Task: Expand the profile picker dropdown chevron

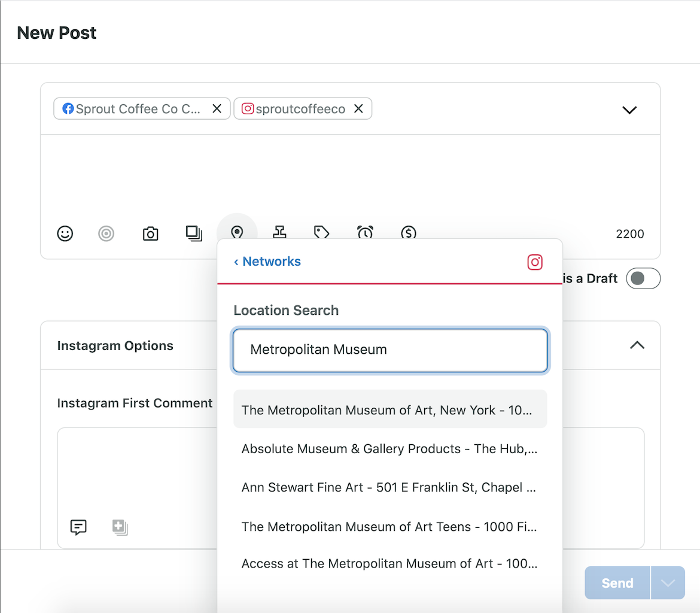Action: point(629,110)
